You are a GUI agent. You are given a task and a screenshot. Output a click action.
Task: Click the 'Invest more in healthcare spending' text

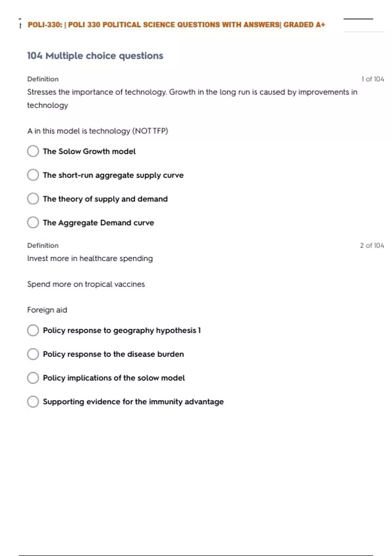(90, 258)
